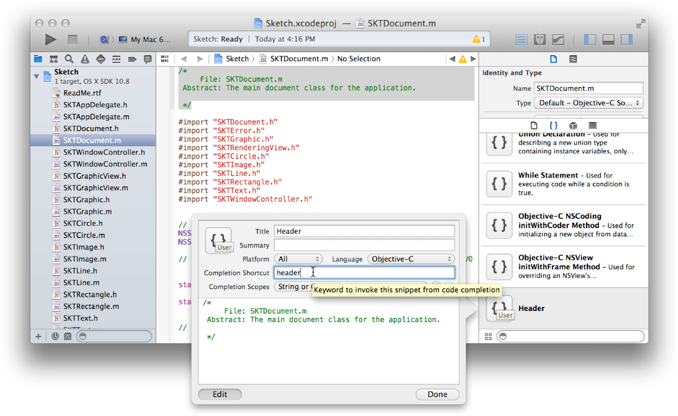Click the snippet Summary field

[364, 245]
